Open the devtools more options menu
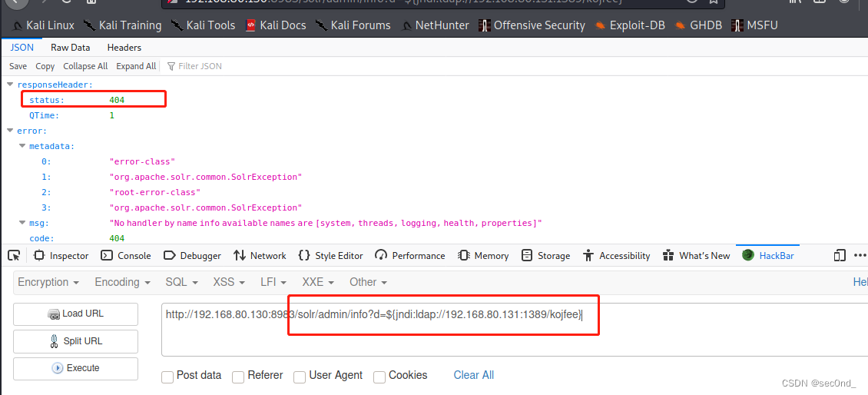Screen dimensions: 868x395 pos(860,255)
